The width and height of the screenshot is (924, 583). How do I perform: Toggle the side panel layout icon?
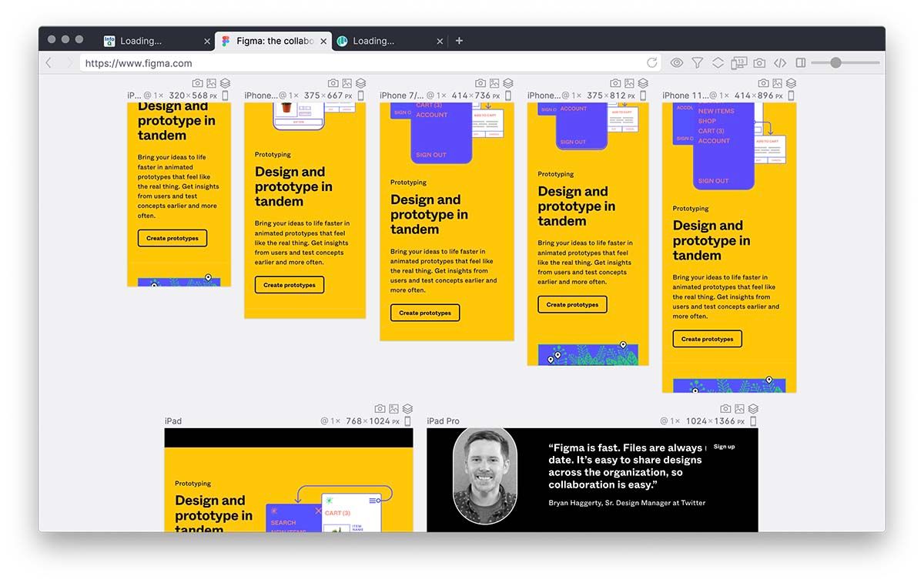click(801, 63)
